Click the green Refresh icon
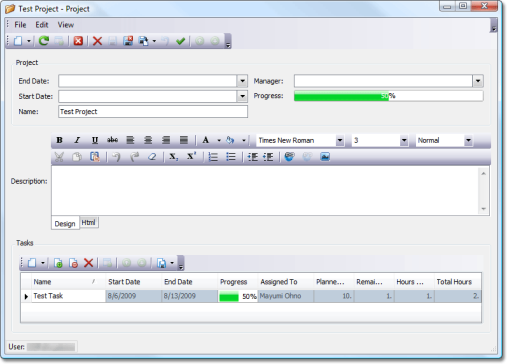Viewport: 507px width, 364px height. [44, 41]
